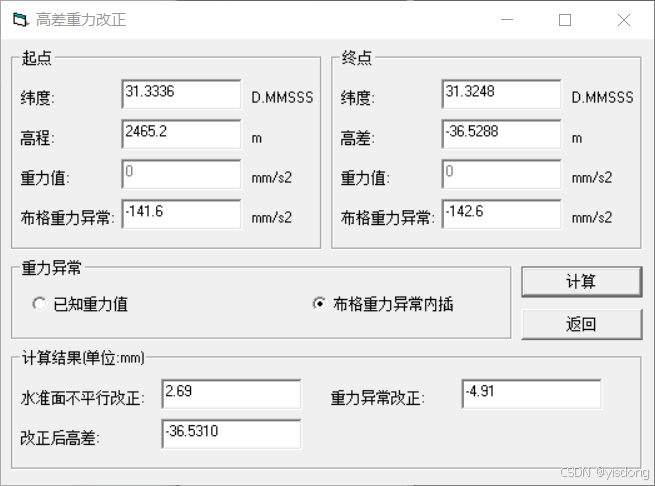Select the 已知重力值 radio option
Viewport: 655px width, 486px height.
click(x=80, y=304)
